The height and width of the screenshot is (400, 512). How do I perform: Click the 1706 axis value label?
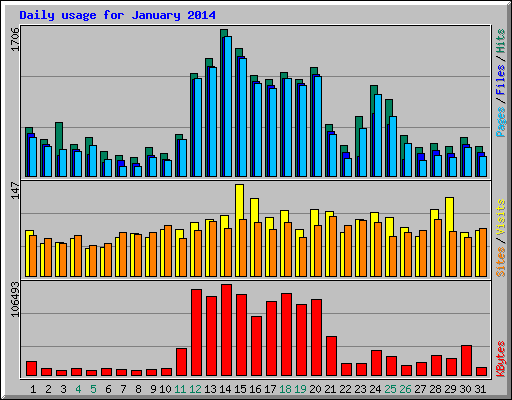pyautogui.click(x=15, y=40)
